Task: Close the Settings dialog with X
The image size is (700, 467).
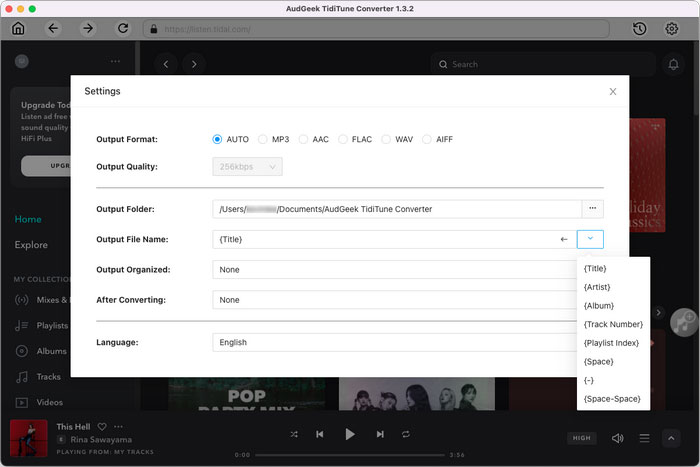Action: pos(613,92)
